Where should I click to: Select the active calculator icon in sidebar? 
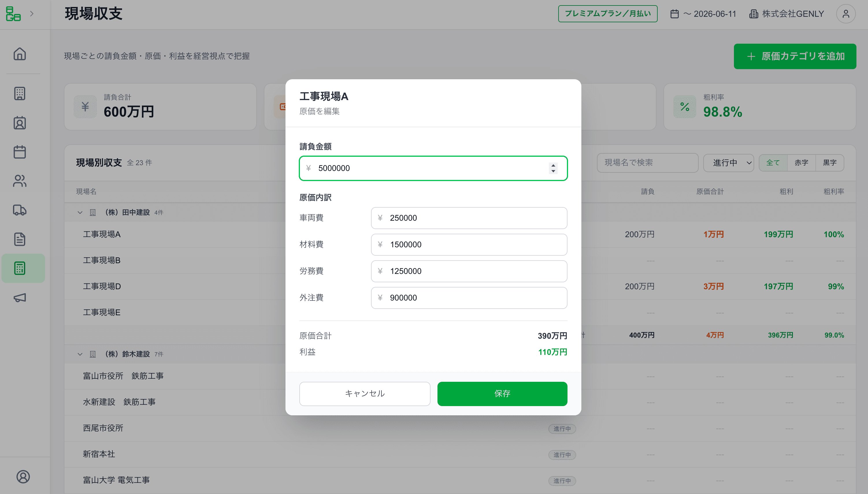pos(20,268)
